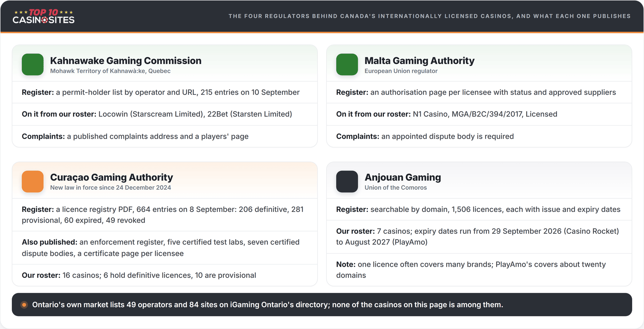Select the Curaçao Gaming Authority heading
The width and height of the screenshot is (644, 329).
click(x=111, y=177)
